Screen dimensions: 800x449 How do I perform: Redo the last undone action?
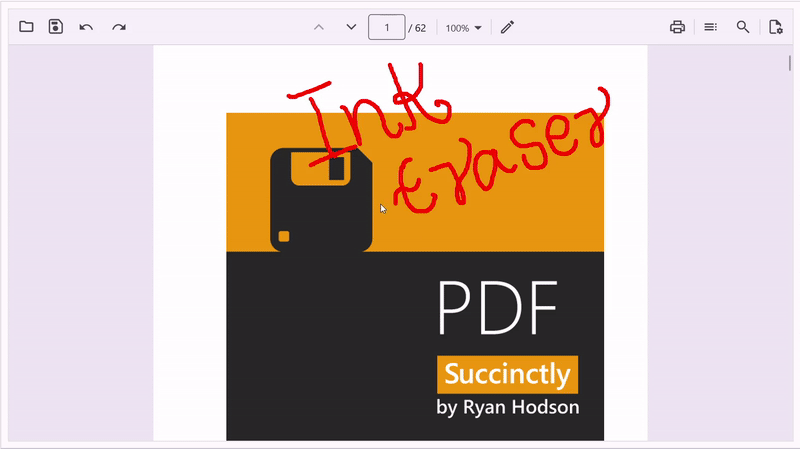[x=119, y=27]
